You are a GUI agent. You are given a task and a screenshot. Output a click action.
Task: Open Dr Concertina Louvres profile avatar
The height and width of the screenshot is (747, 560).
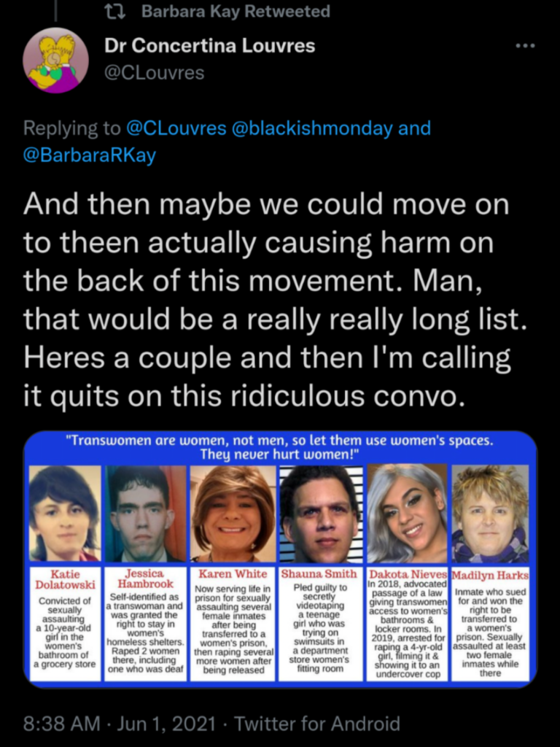click(55, 61)
